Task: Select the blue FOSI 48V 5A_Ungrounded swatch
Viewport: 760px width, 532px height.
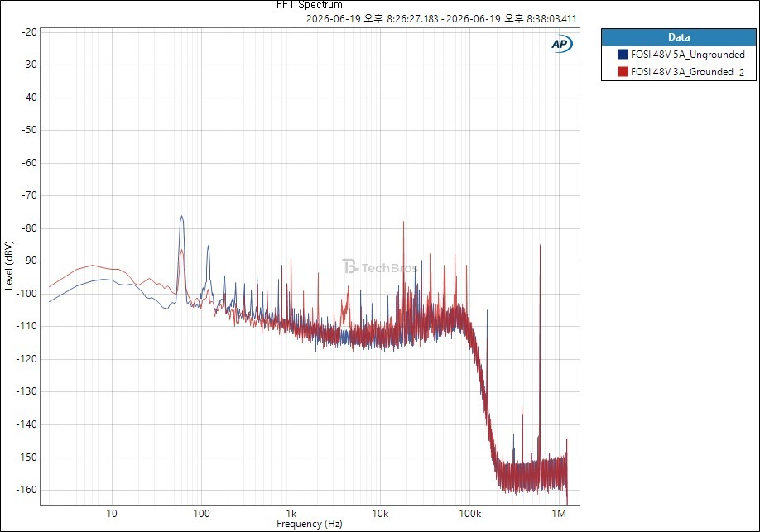Action: pyautogui.click(x=623, y=55)
